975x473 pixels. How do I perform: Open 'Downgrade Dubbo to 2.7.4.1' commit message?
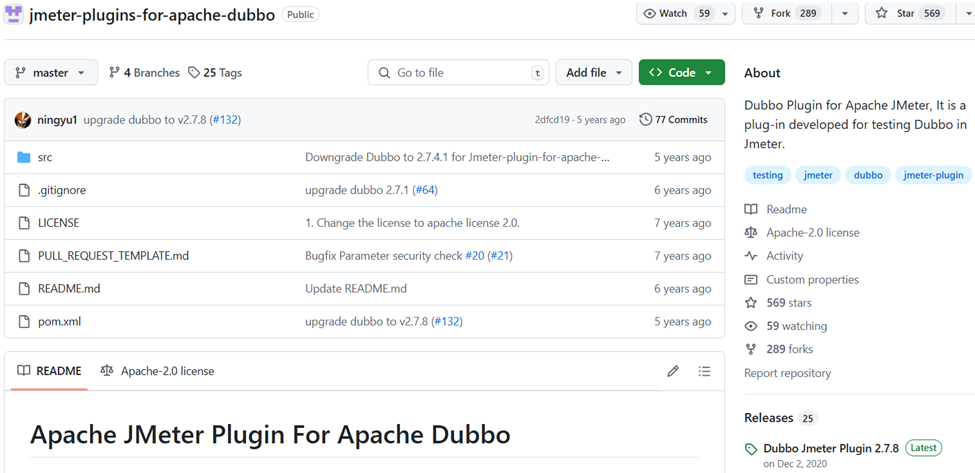(x=457, y=157)
